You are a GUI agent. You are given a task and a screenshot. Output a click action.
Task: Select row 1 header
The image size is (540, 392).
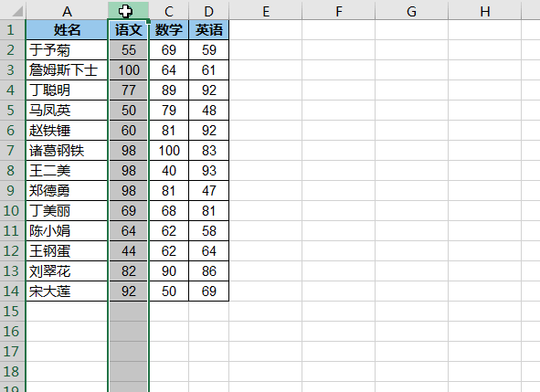(13, 29)
